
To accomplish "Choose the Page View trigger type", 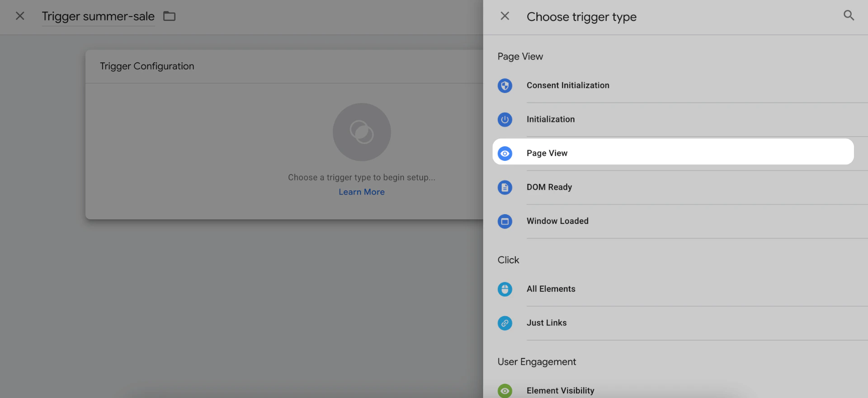I will pyautogui.click(x=673, y=151).
